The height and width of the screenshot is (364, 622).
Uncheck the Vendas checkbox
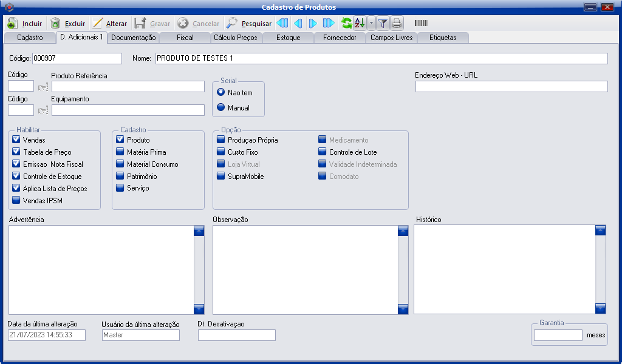coord(16,140)
